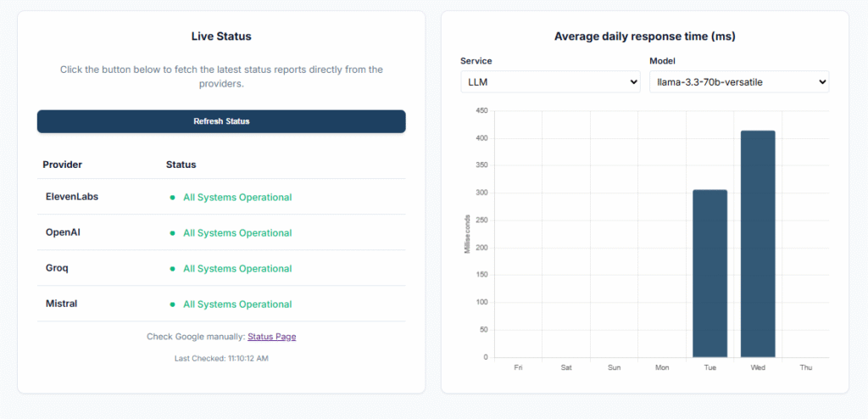868x419 pixels.
Task: Click the Tuesday bar in the chart
Action: point(709,273)
